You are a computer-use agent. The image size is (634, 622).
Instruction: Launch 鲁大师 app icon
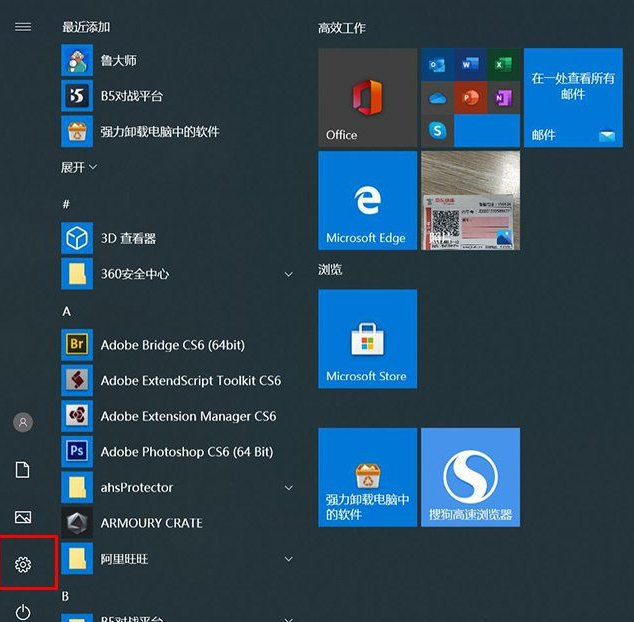(x=77, y=60)
